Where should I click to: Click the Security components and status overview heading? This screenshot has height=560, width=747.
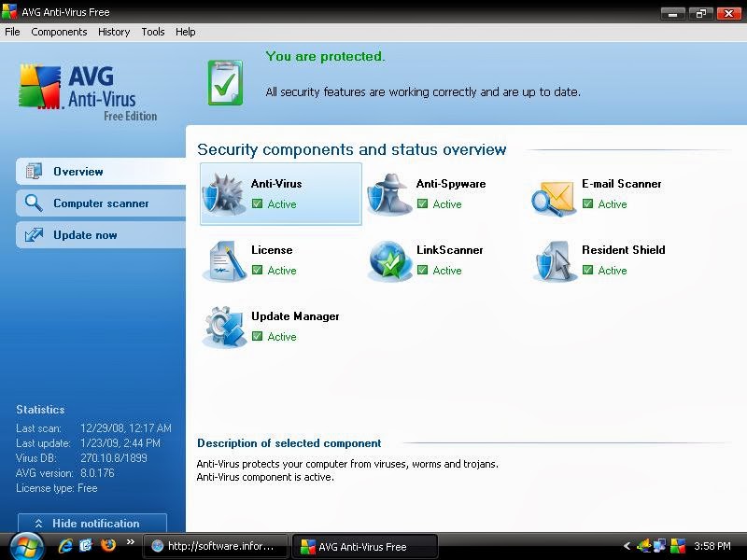point(352,149)
